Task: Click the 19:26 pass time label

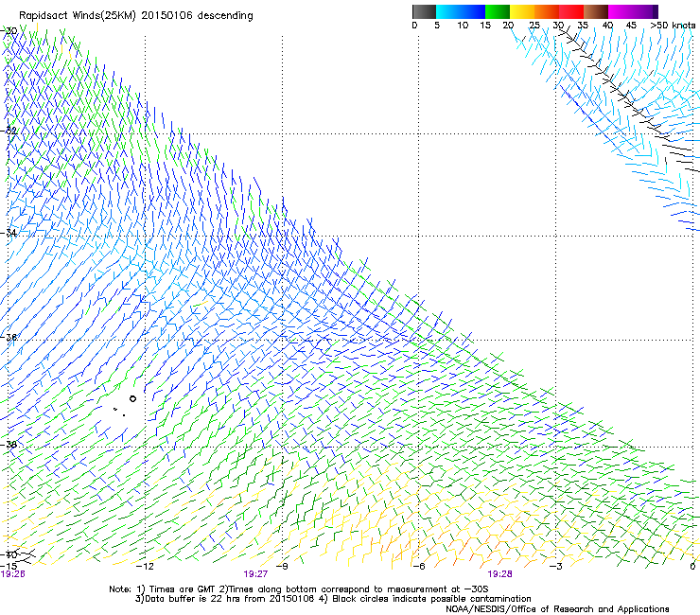Action: point(12,574)
